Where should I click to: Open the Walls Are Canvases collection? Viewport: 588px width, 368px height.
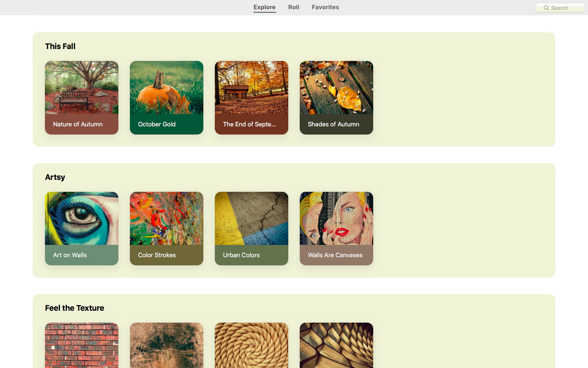pos(336,229)
